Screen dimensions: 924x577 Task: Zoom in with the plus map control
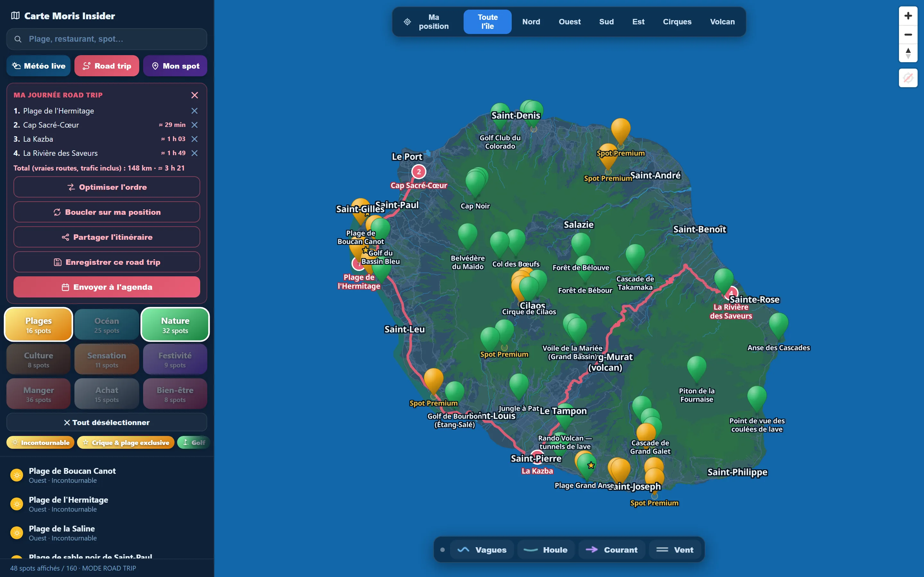coord(908,16)
